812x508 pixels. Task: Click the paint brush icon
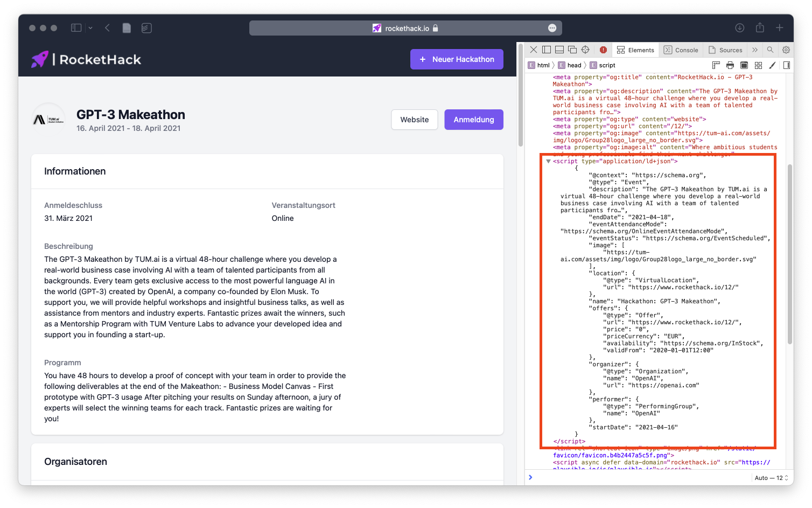[772, 65]
